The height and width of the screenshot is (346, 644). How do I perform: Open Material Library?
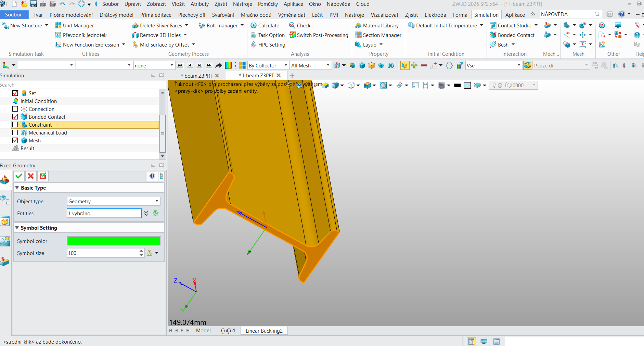point(377,25)
